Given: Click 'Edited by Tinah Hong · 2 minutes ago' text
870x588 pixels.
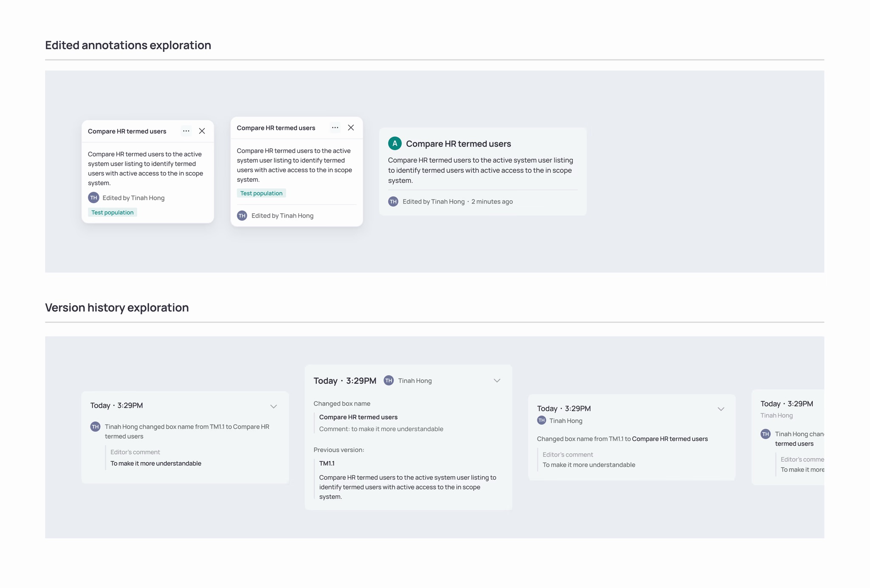Looking at the screenshot, I should tap(457, 201).
